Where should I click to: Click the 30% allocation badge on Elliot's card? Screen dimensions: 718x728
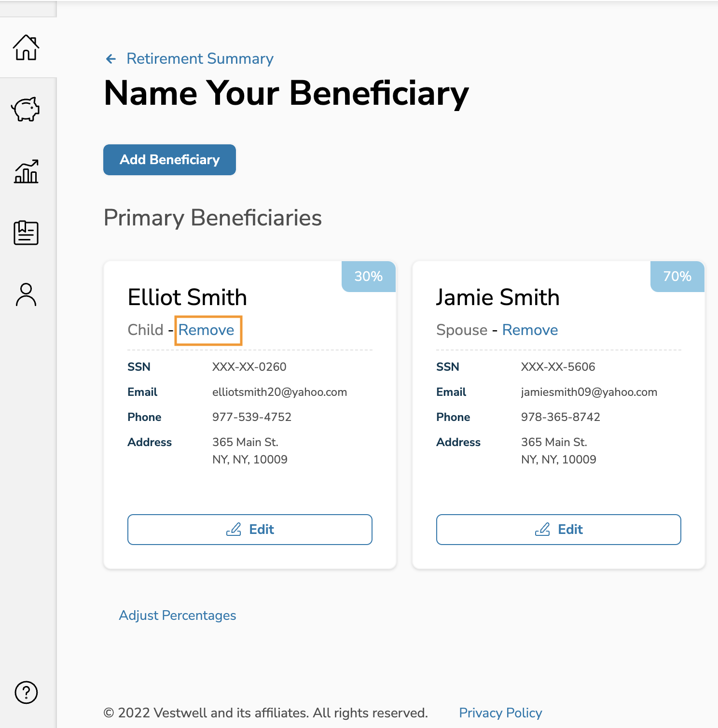tap(368, 276)
